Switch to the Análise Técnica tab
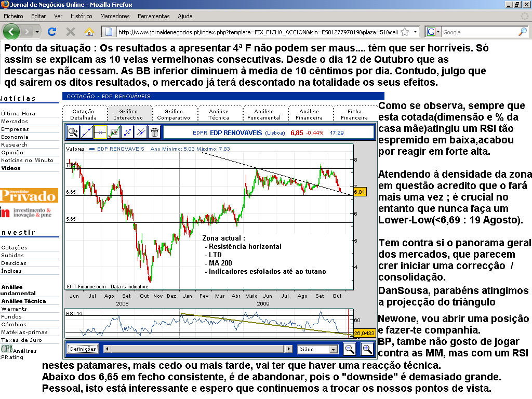Image resolution: width=532 pixels, height=399 pixels. click(219, 114)
